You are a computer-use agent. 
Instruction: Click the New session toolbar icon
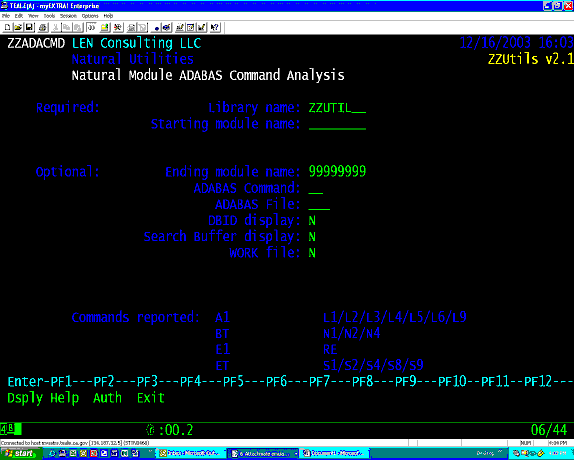7,27
